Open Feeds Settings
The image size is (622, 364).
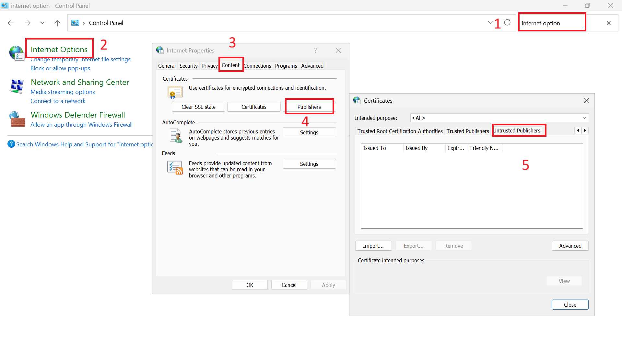click(309, 164)
